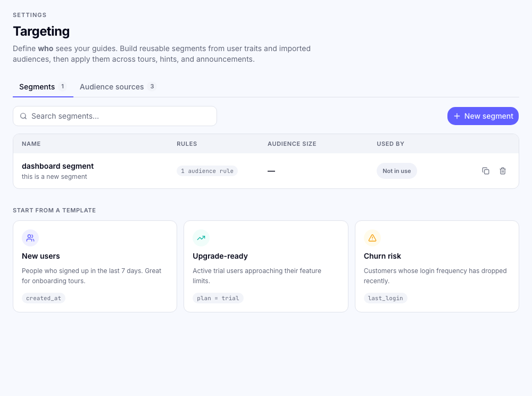Click the created_at tag
The image size is (532, 396).
click(x=44, y=298)
